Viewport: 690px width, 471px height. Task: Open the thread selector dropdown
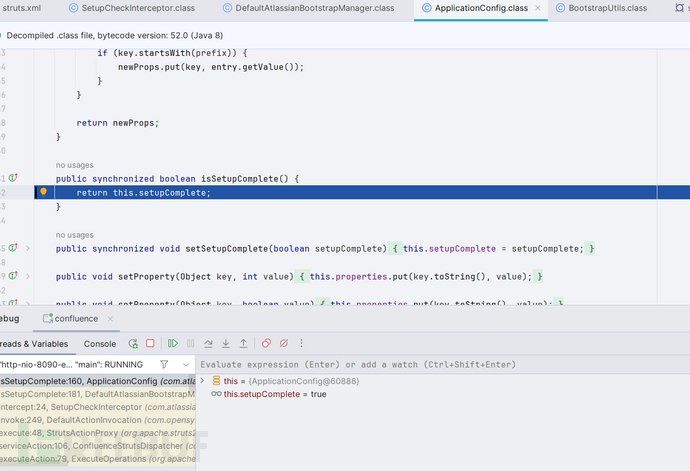click(186, 365)
